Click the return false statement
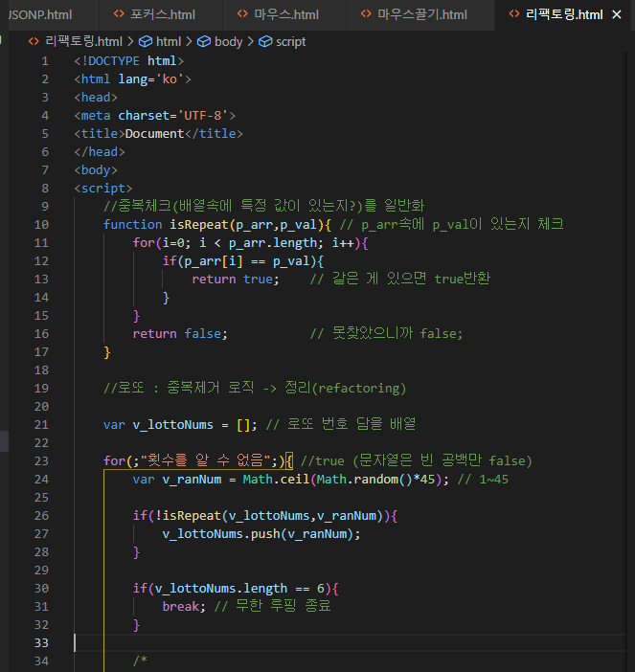635x672 pixels. pyautogui.click(x=180, y=334)
